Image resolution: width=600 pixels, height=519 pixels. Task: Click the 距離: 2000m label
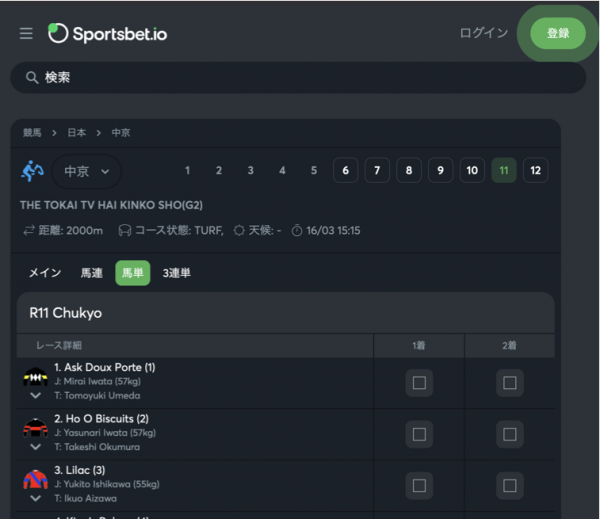click(x=71, y=231)
